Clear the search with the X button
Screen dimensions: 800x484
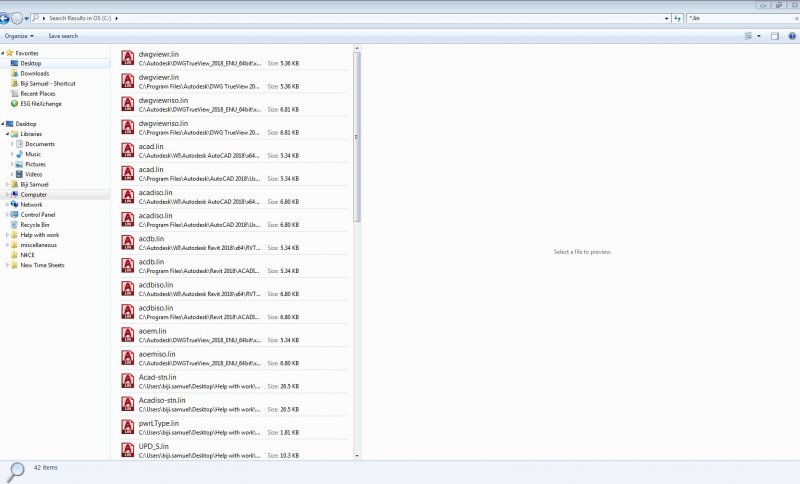(x=796, y=18)
